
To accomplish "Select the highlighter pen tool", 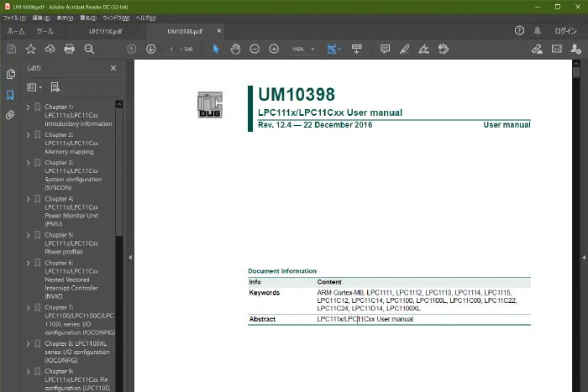I will click(x=405, y=50).
